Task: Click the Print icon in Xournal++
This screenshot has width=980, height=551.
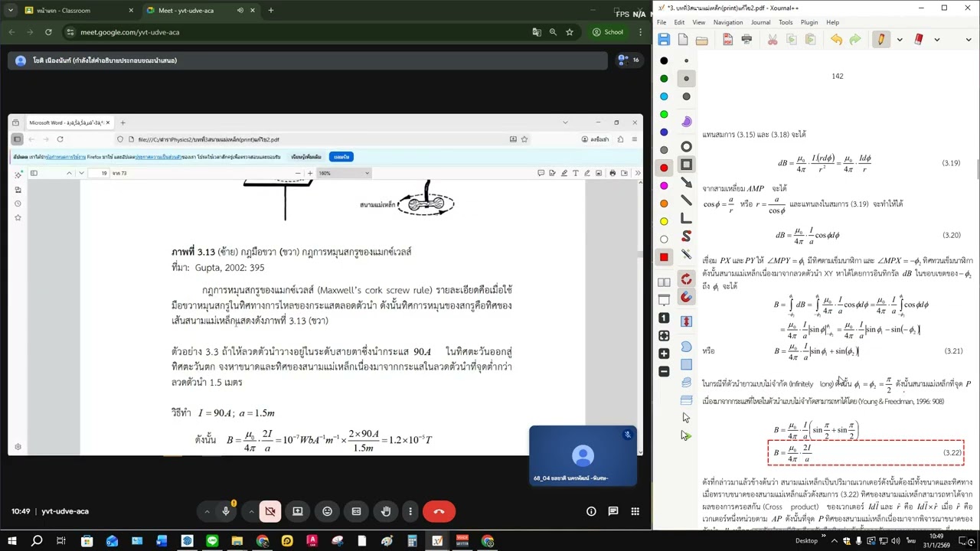Action: tap(746, 40)
